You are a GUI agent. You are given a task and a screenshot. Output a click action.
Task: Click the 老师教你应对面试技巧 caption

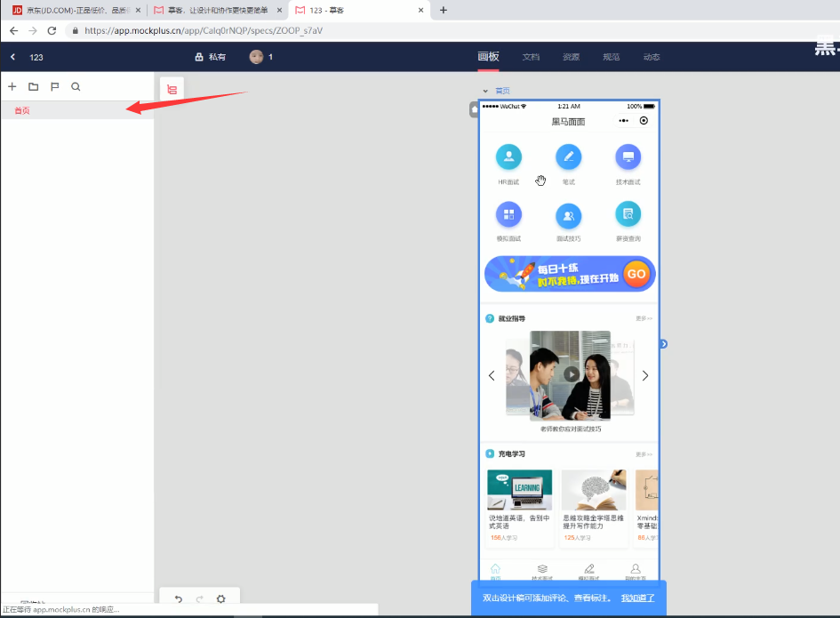click(x=571, y=429)
